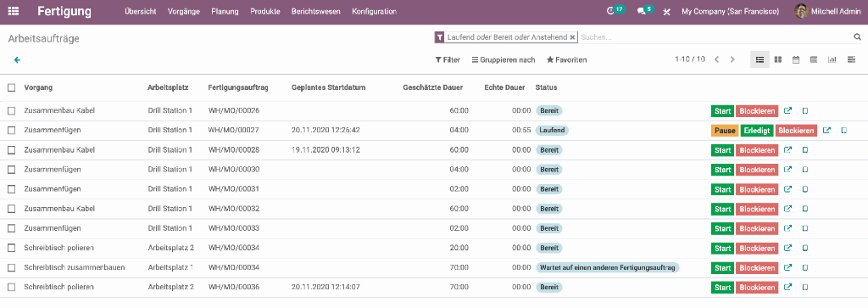868x308 pixels.
Task: Open external link icon for WH/MO/00033 row
Action: click(x=788, y=228)
